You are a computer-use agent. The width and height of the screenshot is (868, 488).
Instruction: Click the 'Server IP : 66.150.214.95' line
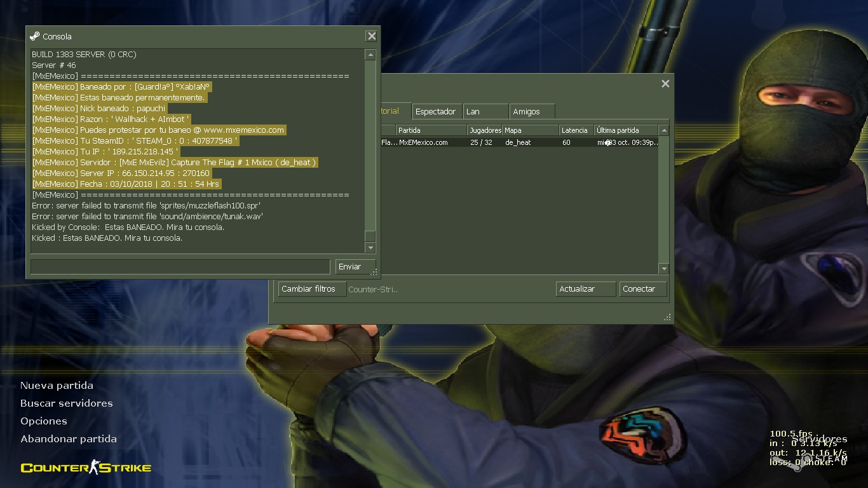point(121,173)
